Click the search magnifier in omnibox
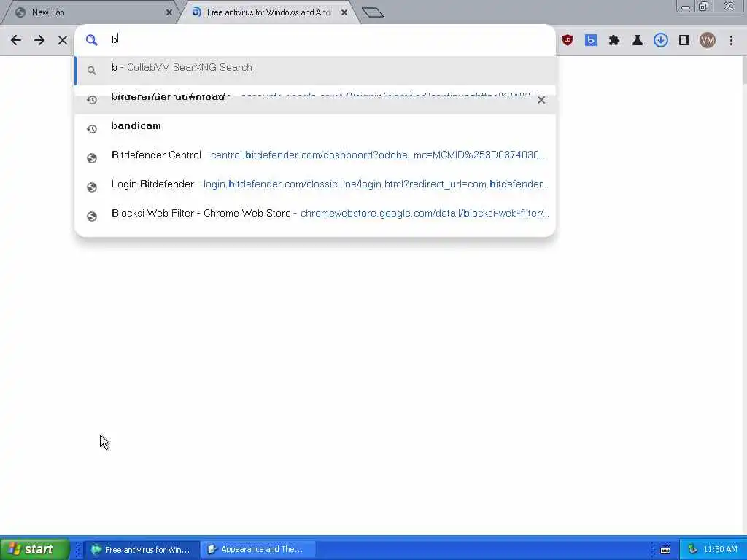 [91, 40]
